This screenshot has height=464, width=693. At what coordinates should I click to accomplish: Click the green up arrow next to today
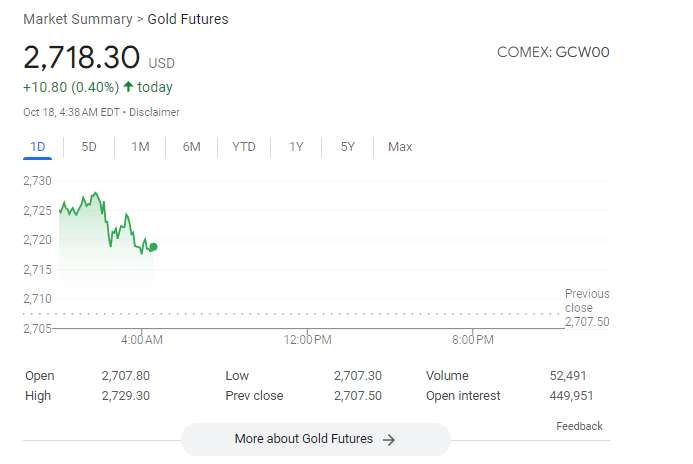128,87
